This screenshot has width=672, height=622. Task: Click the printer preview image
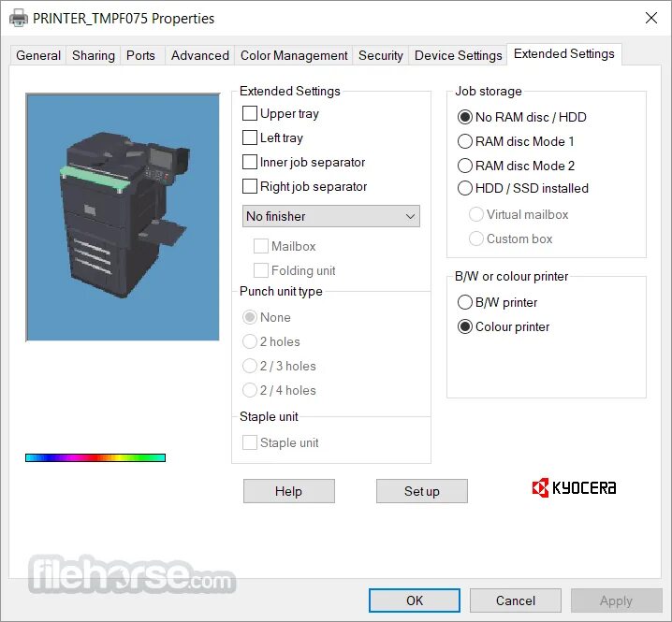coord(123,217)
